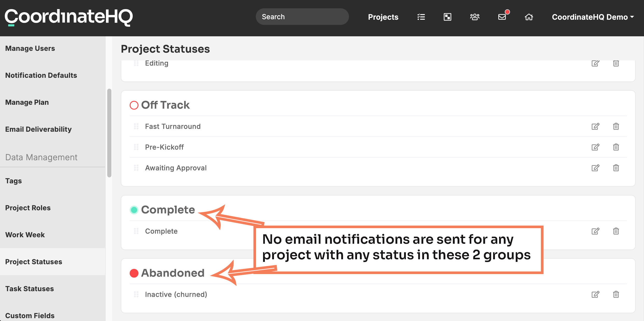Screen dimensions: 644x321
Task: Grab the drag handle for Editing
Action: tap(136, 63)
